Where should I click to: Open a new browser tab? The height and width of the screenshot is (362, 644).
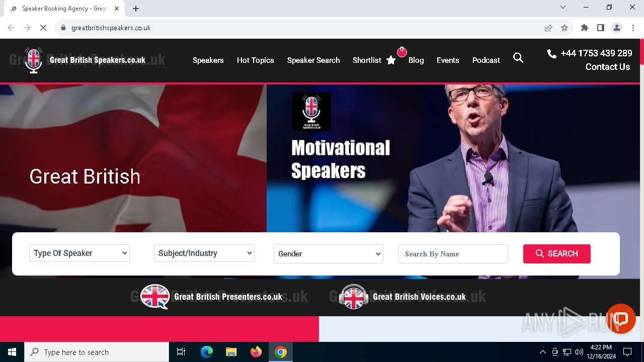[136, 9]
